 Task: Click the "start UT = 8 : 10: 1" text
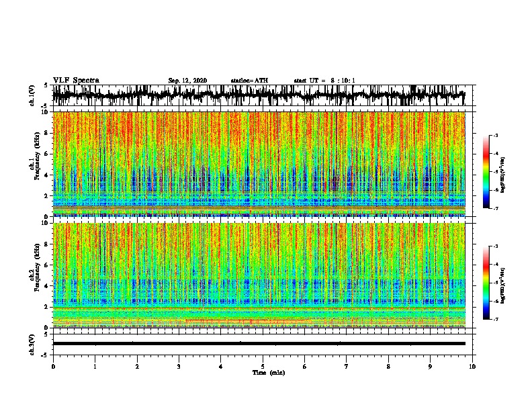[324, 81]
